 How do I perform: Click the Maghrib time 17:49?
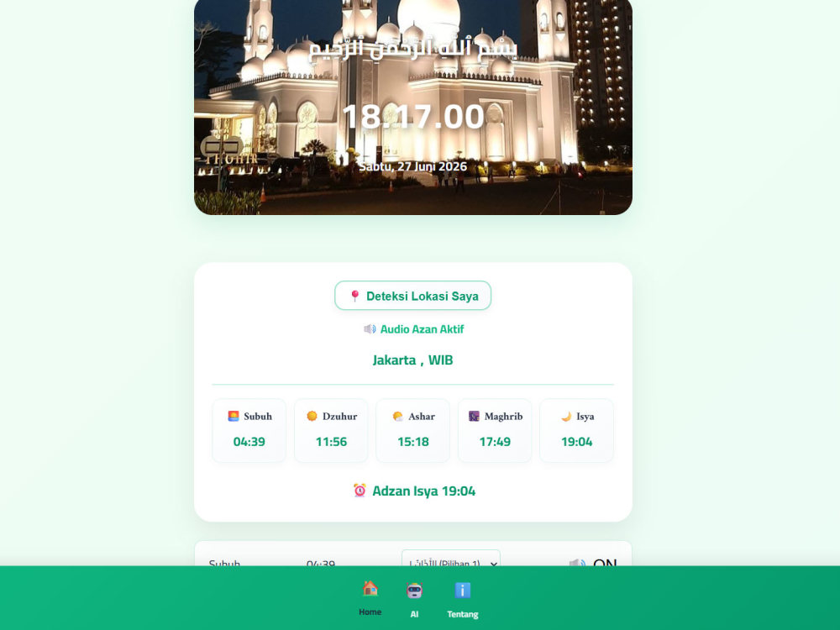(x=495, y=442)
